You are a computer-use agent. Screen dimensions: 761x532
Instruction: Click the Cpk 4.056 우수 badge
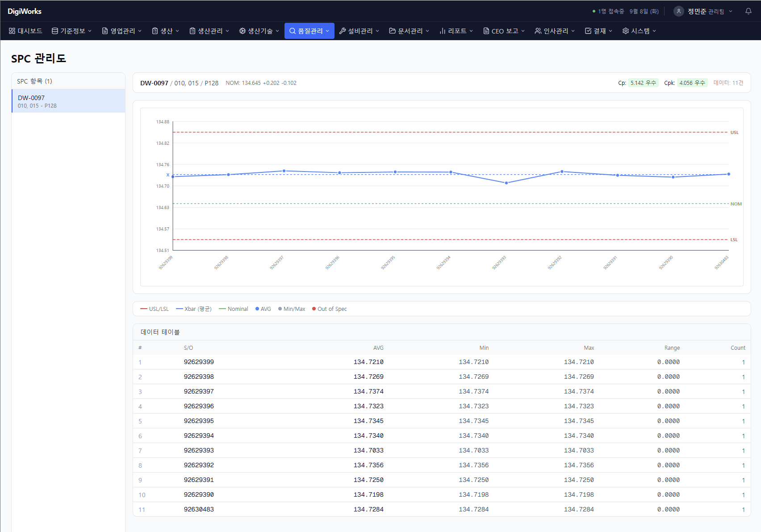692,83
